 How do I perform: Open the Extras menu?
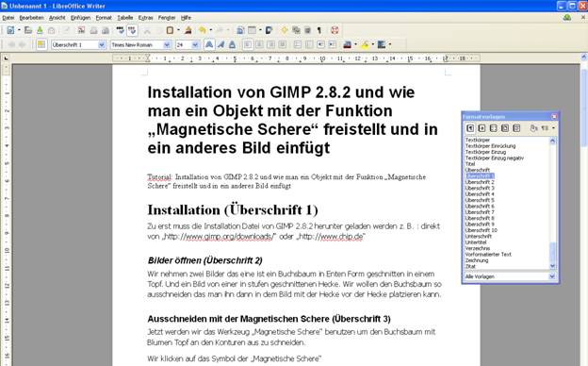click(145, 18)
